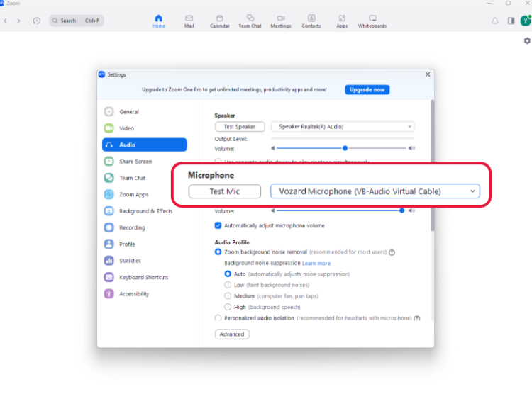Select Zoom background noise removal option
This screenshot has height=411, width=532.
218,252
